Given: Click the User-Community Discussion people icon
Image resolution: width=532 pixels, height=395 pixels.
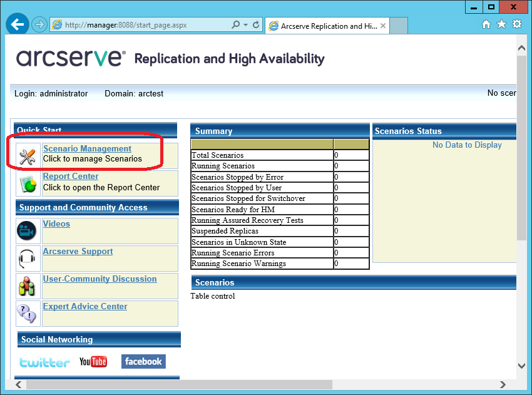Looking at the screenshot, I should pos(27,285).
